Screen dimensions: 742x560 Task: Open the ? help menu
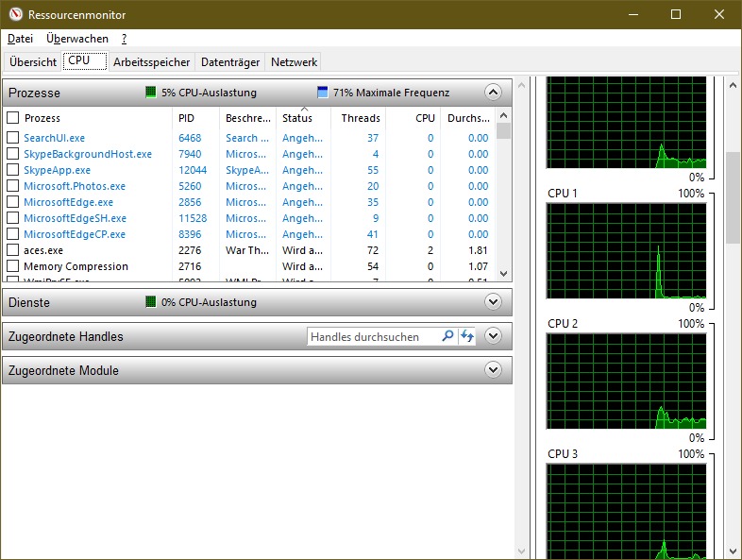tap(124, 39)
